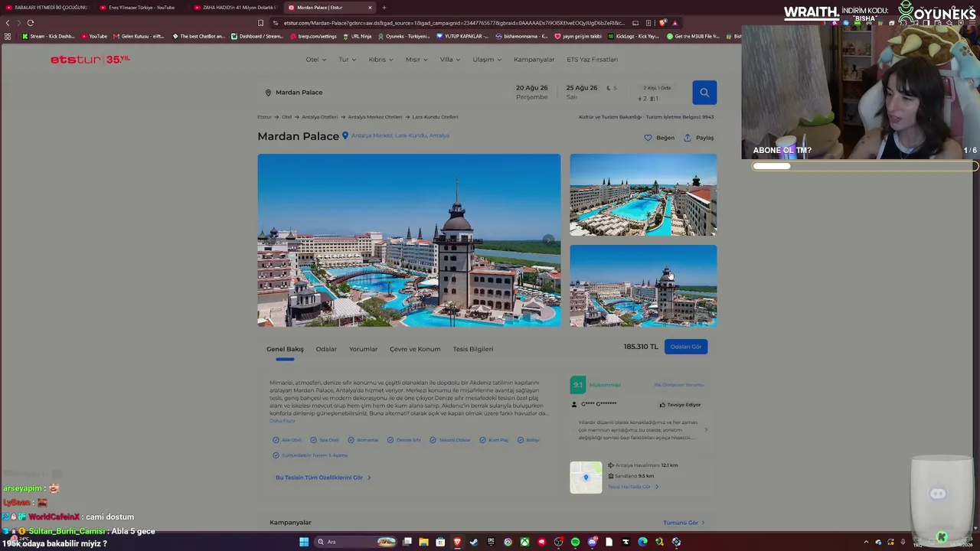Image resolution: width=980 pixels, height=551 pixels.
Task: Click the Brave browser taskbar icon
Action: [457, 542]
